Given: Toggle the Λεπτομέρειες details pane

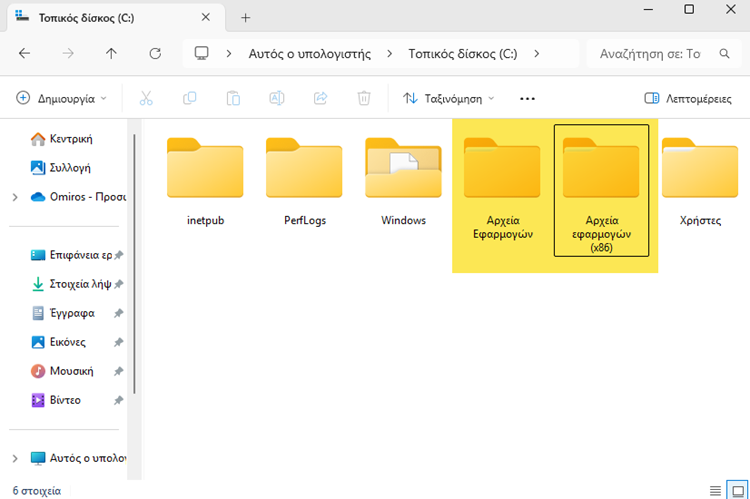Looking at the screenshot, I should (688, 99).
